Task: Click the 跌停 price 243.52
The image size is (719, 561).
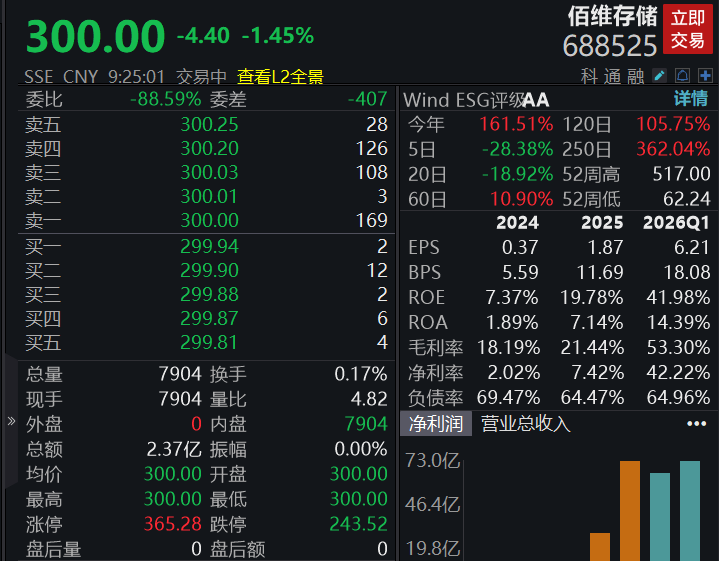Action: 359,524
